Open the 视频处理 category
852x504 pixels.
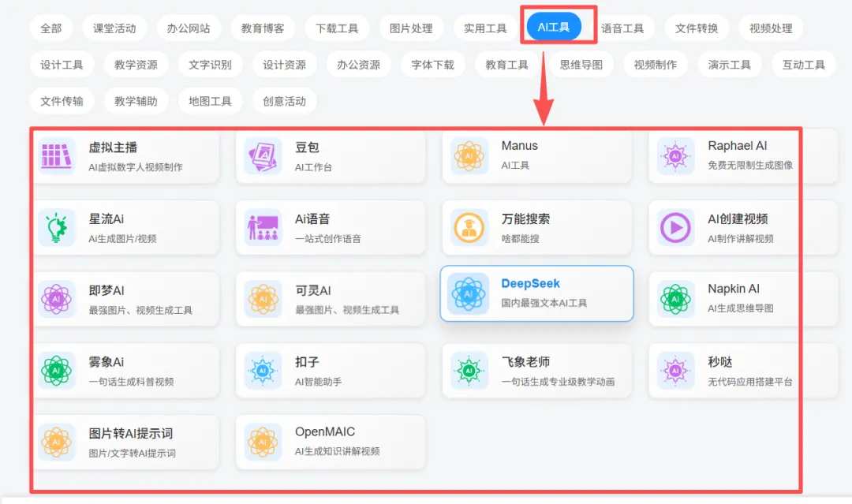coord(771,28)
